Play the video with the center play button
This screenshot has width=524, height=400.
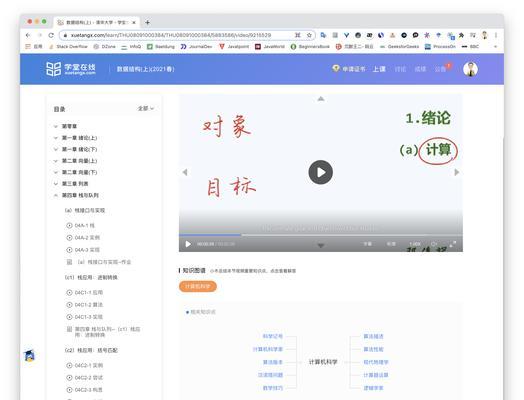[x=320, y=172]
